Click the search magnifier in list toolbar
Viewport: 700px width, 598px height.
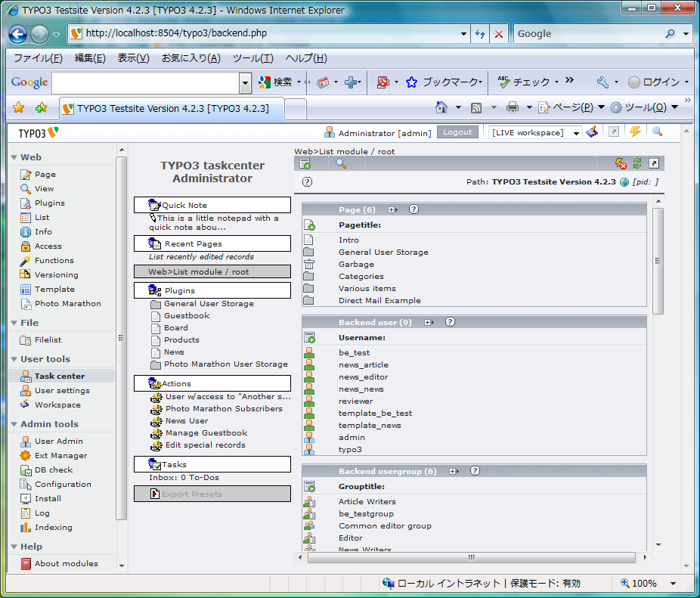point(341,164)
